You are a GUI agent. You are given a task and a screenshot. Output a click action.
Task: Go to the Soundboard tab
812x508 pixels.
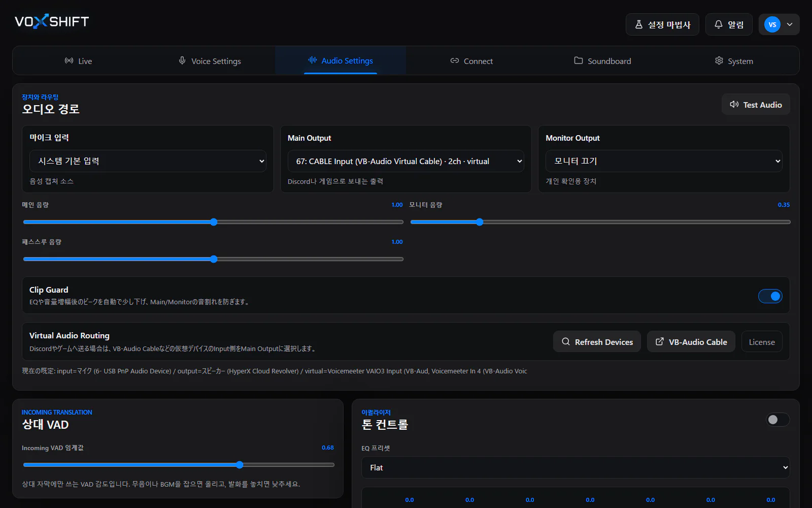[x=602, y=61]
